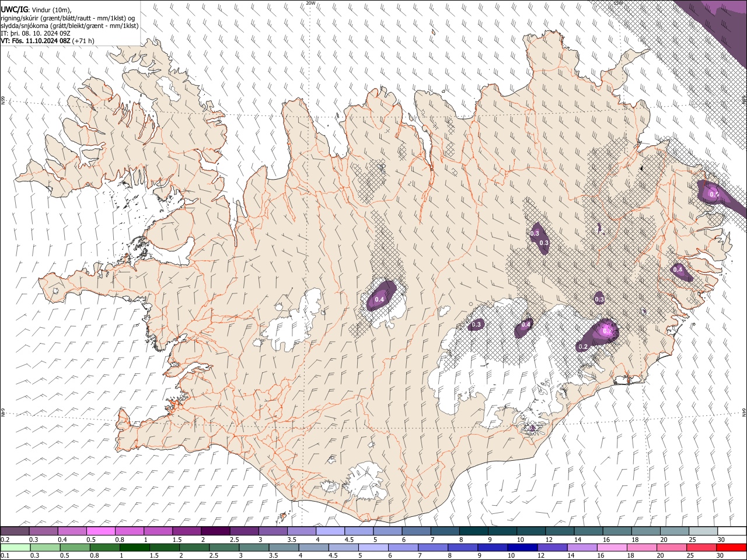Click the '20W' longitude label
This screenshot has width=747, height=560.
(x=310, y=3)
